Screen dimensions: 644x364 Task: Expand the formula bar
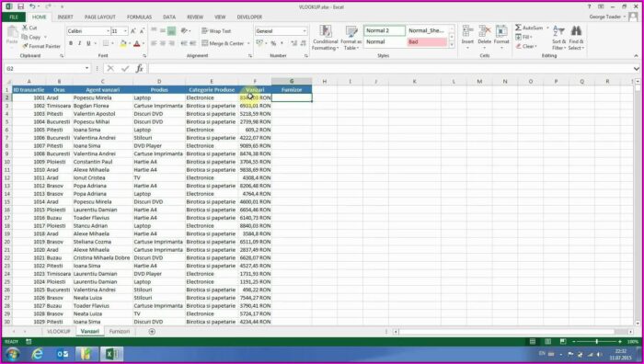(x=637, y=69)
